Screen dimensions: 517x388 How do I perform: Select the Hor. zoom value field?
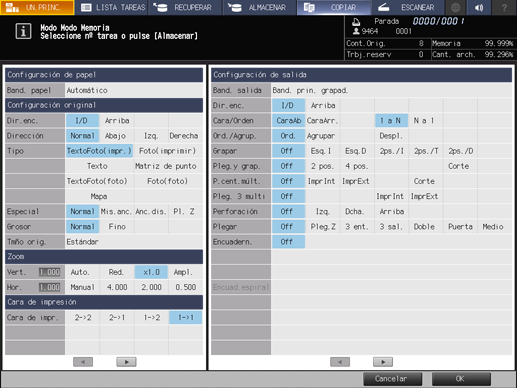point(49,287)
